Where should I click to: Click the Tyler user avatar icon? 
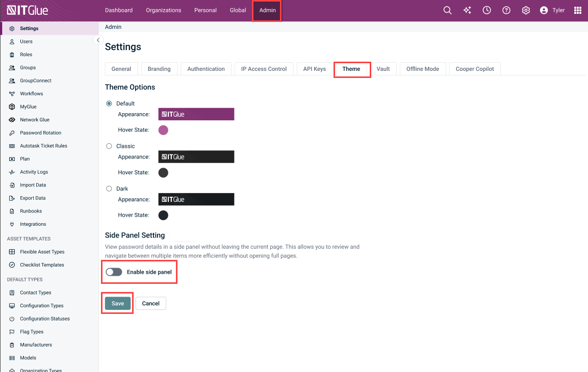click(544, 10)
